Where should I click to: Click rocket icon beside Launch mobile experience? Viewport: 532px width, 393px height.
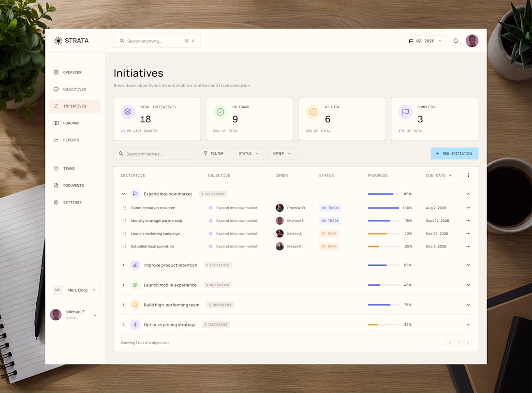click(135, 285)
